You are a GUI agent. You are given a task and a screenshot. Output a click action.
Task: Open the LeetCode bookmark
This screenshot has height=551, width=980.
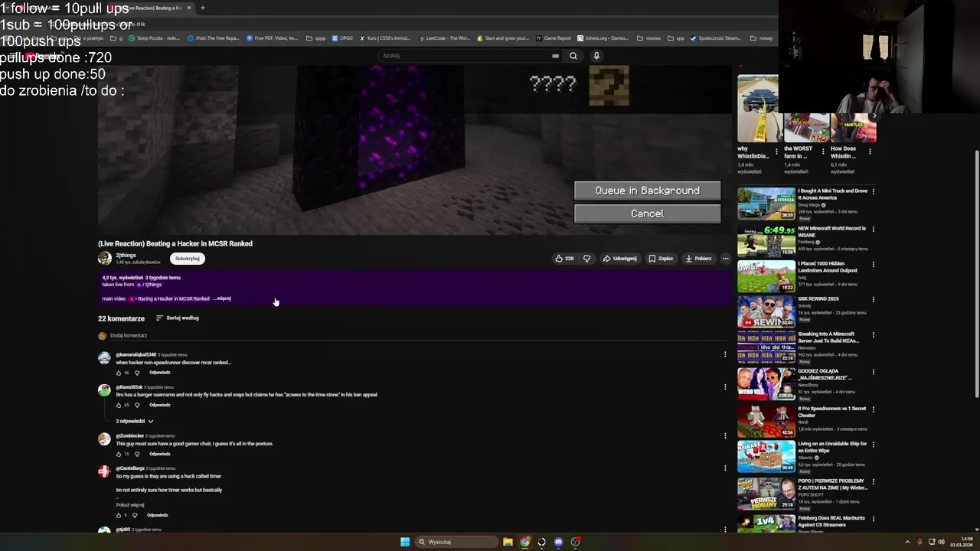click(x=444, y=38)
